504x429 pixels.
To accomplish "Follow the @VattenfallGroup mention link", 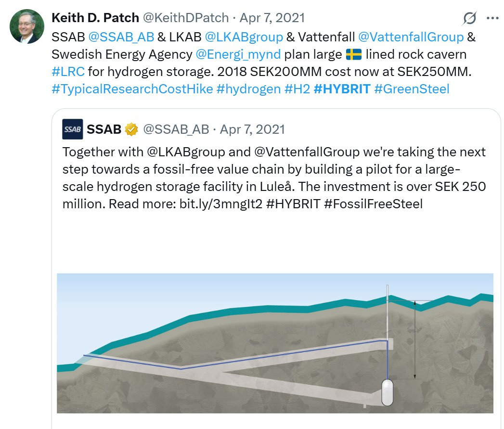I will click(x=411, y=37).
